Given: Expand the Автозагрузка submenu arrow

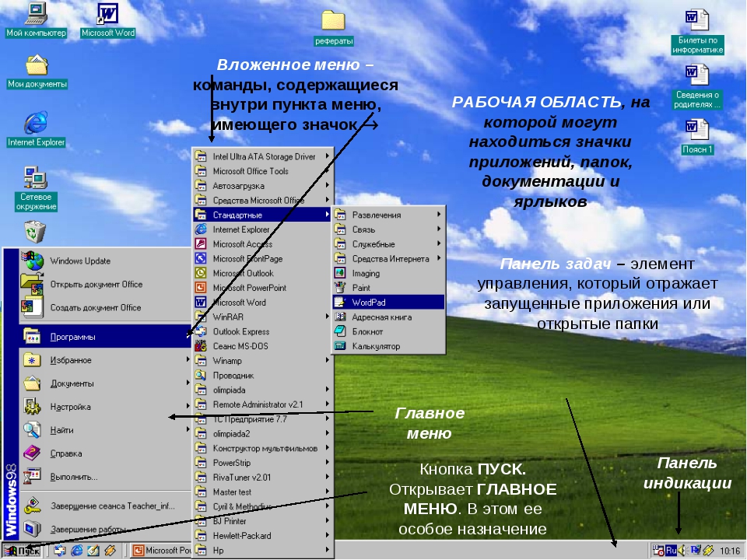Looking at the screenshot, I should tap(328, 185).
